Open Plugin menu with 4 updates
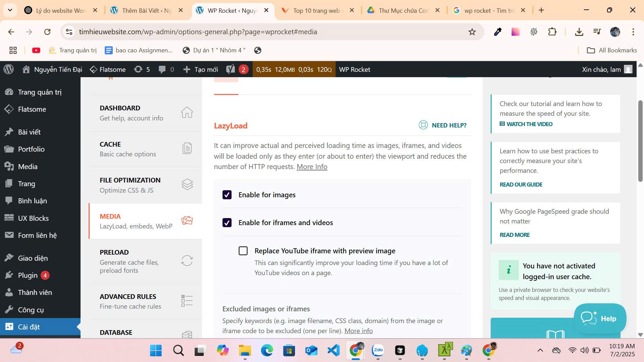The height and width of the screenshot is (362, 644). click(x=28, y=275)
